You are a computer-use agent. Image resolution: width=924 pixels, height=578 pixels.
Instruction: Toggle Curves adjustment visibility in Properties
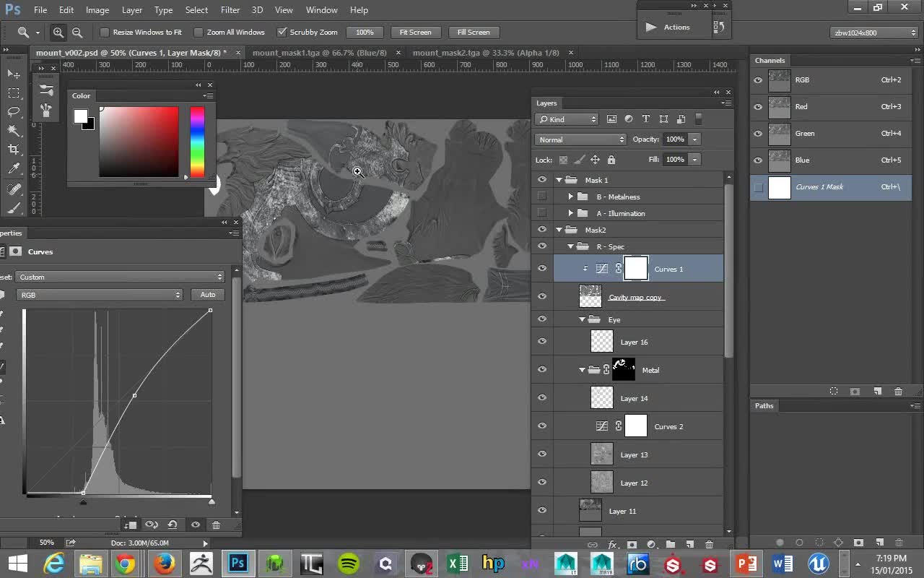tap(195, 525)
